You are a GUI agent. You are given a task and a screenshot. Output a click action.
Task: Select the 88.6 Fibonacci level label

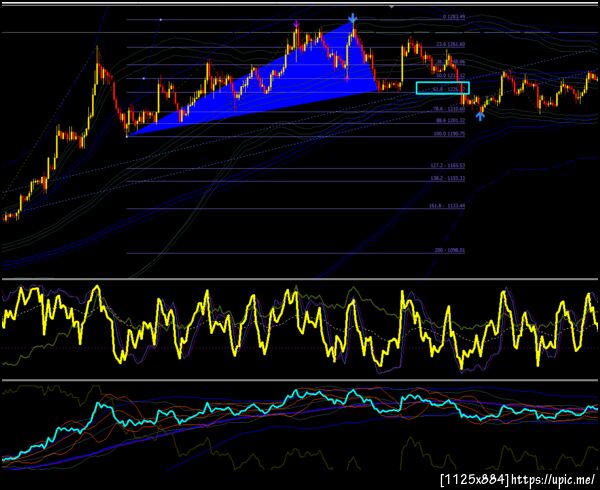tap(450, 120)
